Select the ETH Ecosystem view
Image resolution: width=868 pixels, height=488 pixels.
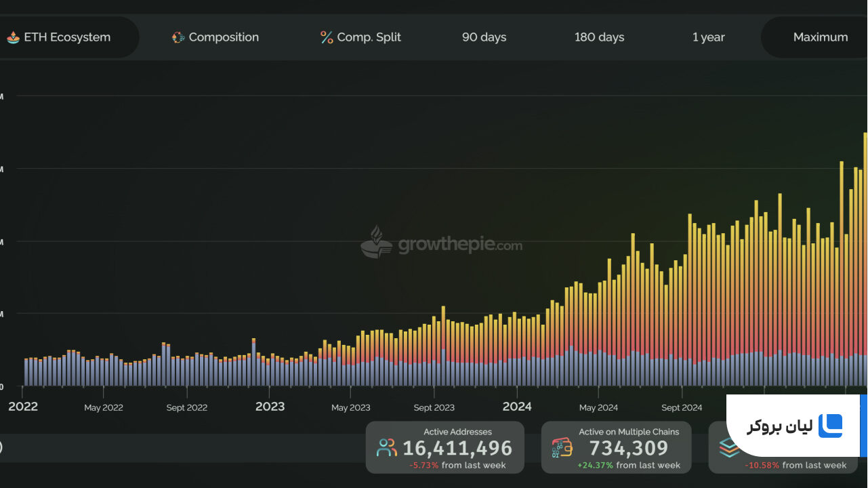coord(66,37)
